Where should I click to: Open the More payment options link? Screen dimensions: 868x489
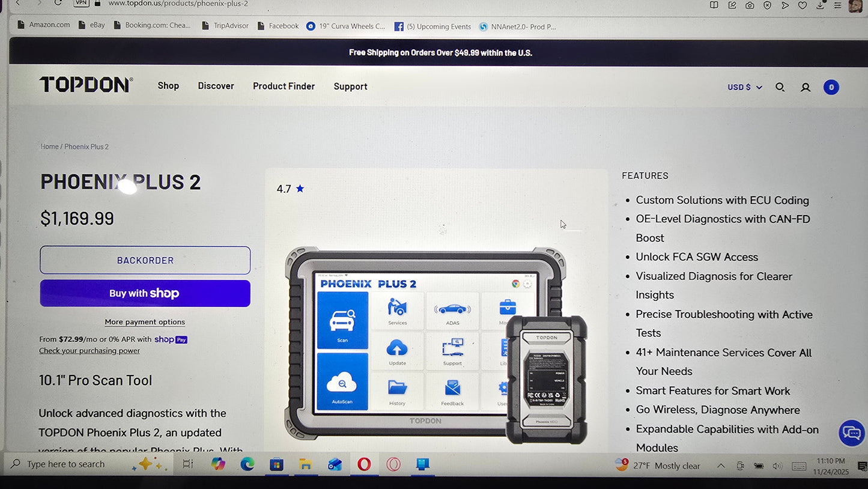(145, 322)
